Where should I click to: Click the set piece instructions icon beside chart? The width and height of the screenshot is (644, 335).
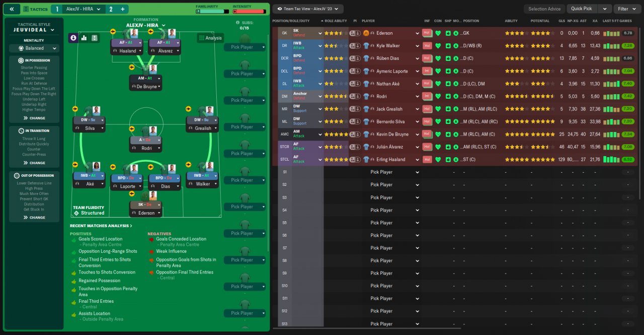point(95,38)
